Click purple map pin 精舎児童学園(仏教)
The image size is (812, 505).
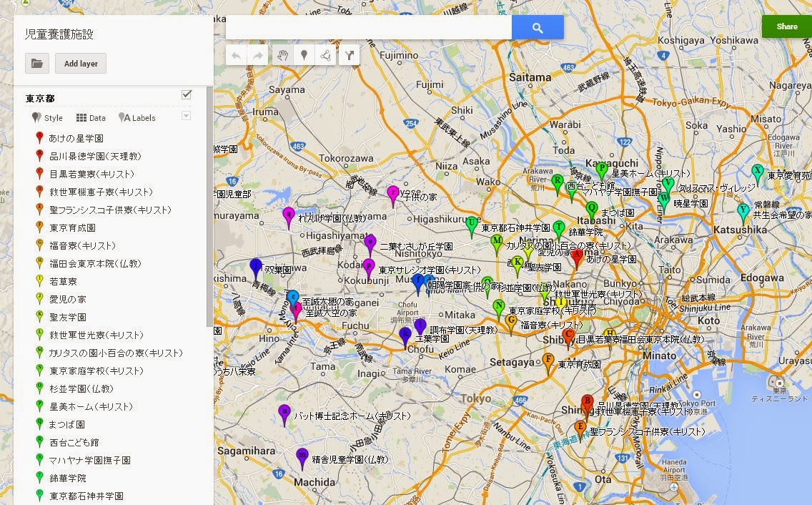pos(302,459)
